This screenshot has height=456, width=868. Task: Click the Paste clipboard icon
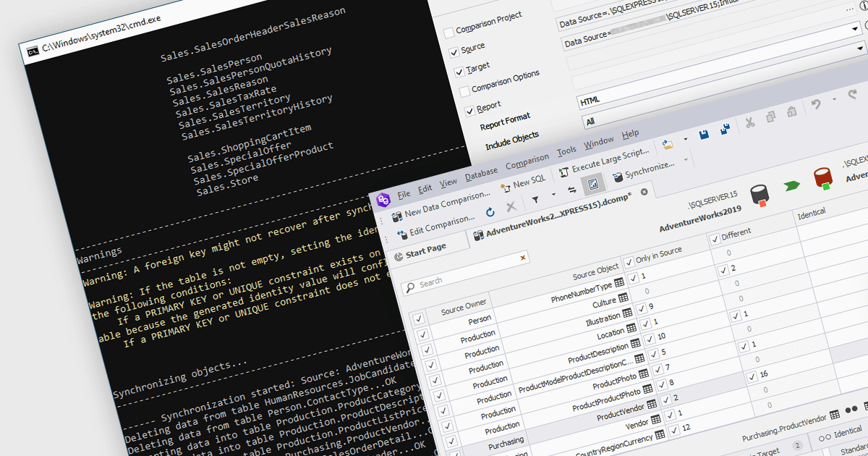tap(792, 112)
